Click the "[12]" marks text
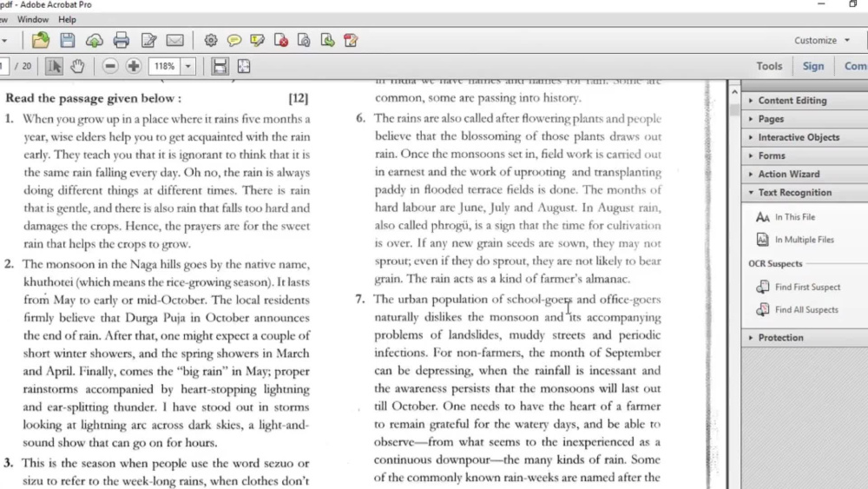This screenshot has height=489, width=868. coord(298,98)
